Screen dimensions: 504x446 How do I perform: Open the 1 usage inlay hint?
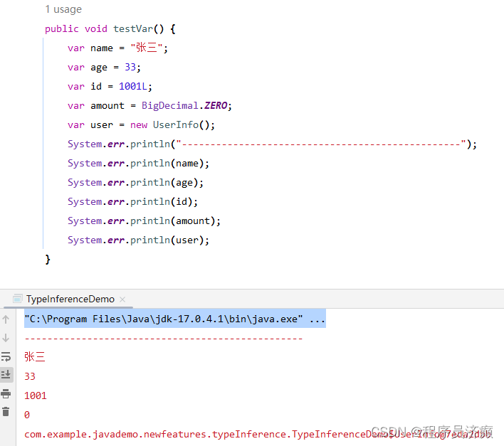point(63,9)
